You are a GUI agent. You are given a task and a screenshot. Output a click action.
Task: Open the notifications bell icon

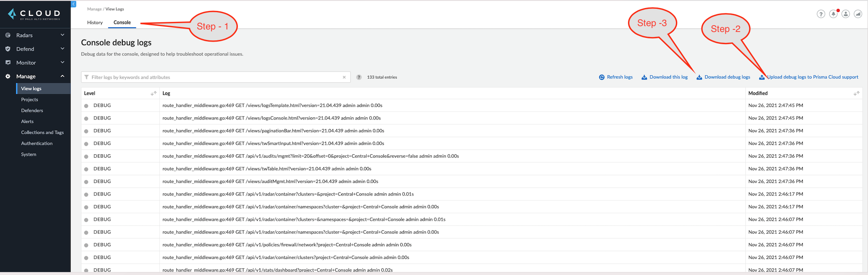point(833,14)
